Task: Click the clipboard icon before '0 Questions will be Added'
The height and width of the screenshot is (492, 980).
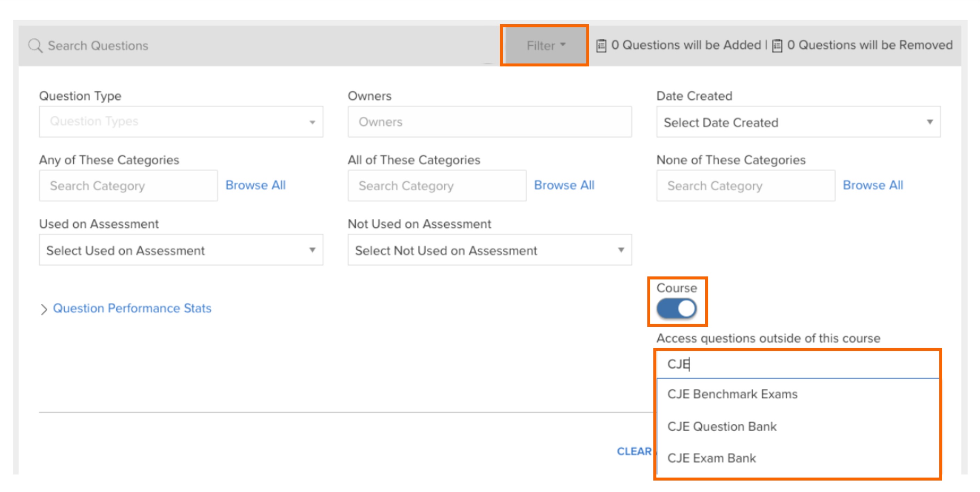Action: pyautogui.click(x=601, y=44)
